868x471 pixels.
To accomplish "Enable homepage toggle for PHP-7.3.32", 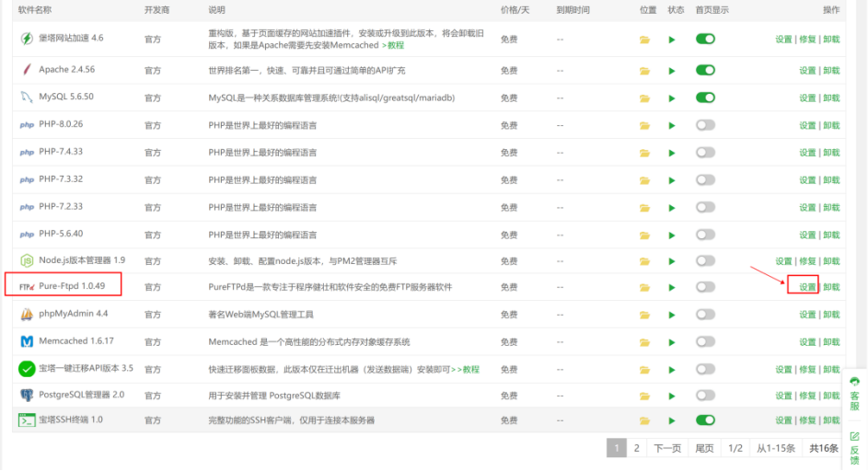I will (705, 180).
